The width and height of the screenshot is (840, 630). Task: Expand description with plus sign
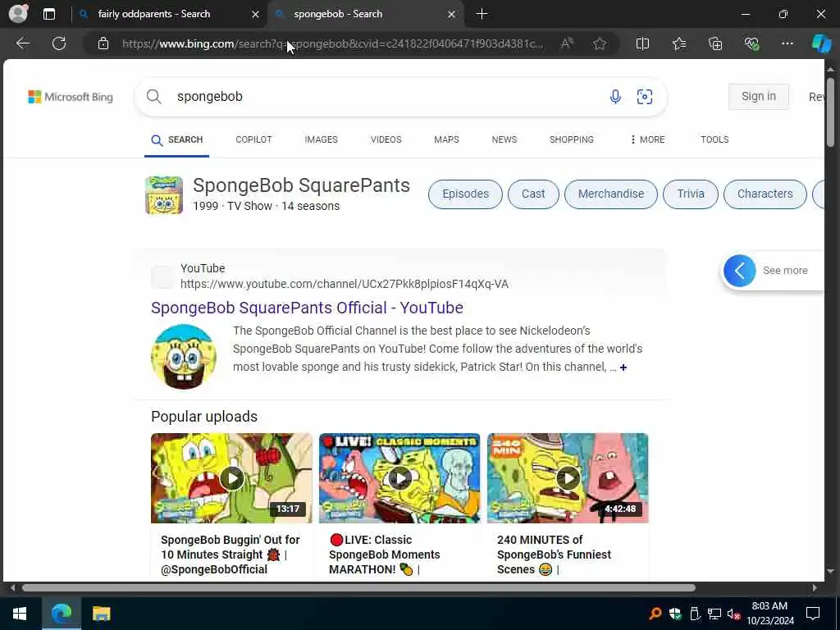pyautogui.click(x=623, y=367)
